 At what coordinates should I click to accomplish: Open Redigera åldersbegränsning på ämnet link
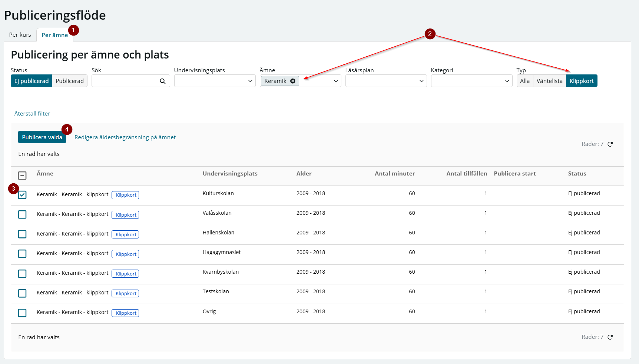click(x=125, y=137)
